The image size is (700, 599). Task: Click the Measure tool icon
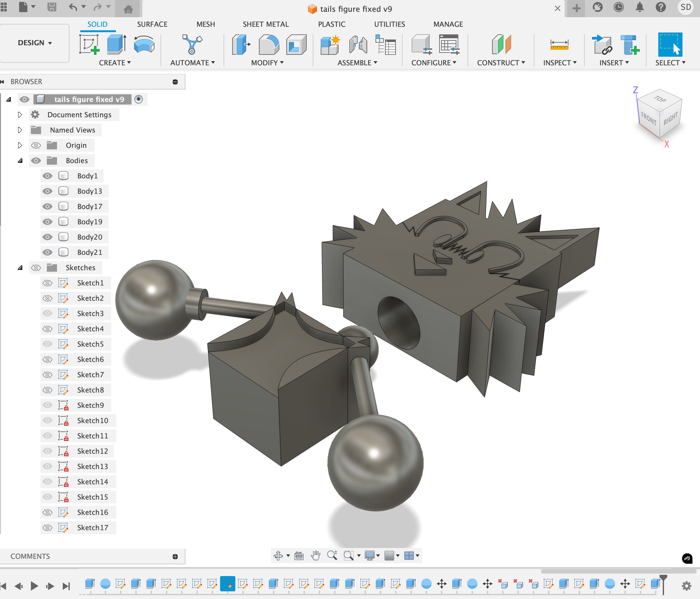559,45
